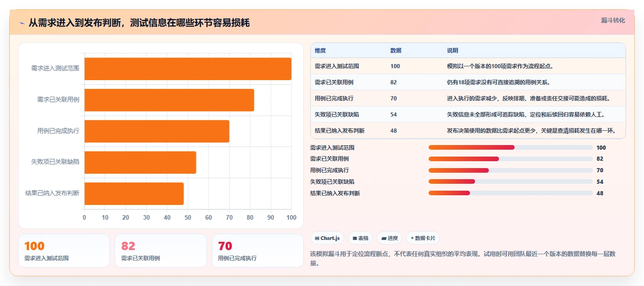Click the 失败项已关联缺陷 bar in the chart
644x286 pixels.
[140, 163]
